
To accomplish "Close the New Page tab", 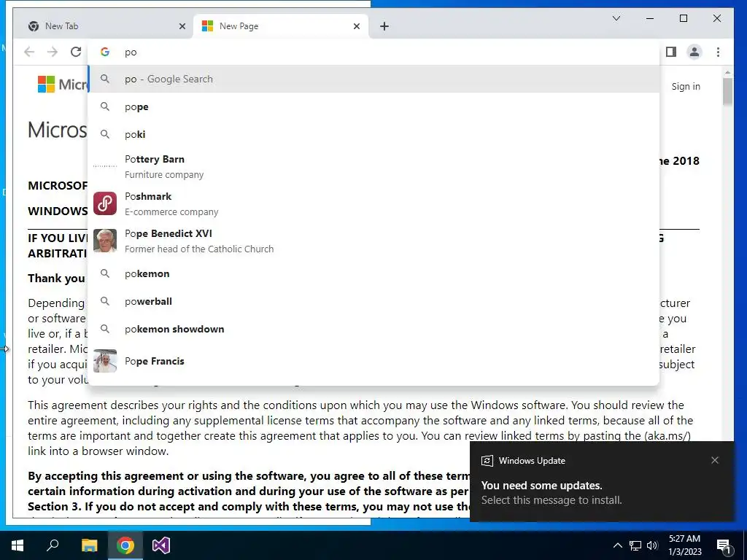I will (x=356, y=26).
